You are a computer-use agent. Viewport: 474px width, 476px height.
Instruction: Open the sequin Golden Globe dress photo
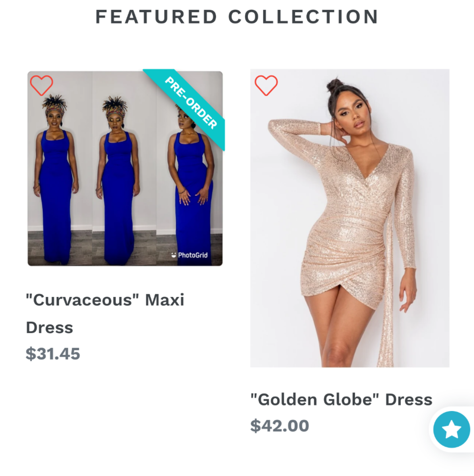pos(350,218)
